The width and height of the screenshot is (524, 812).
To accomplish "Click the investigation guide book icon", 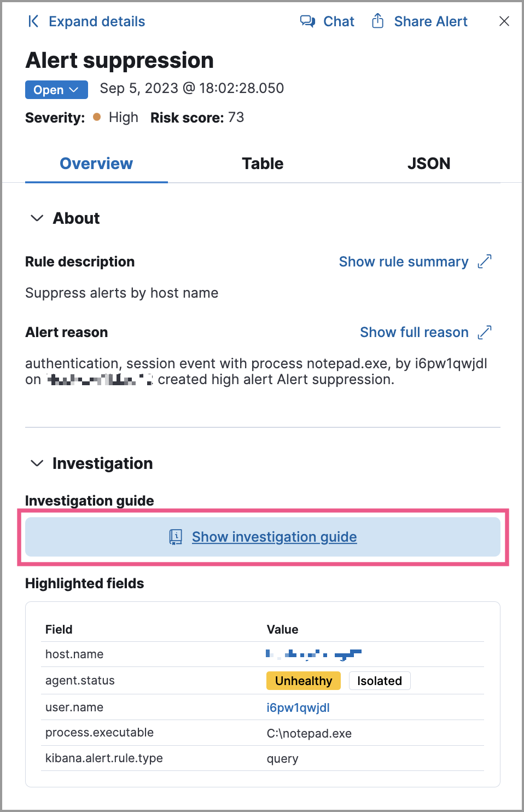I will pos(176,537).
